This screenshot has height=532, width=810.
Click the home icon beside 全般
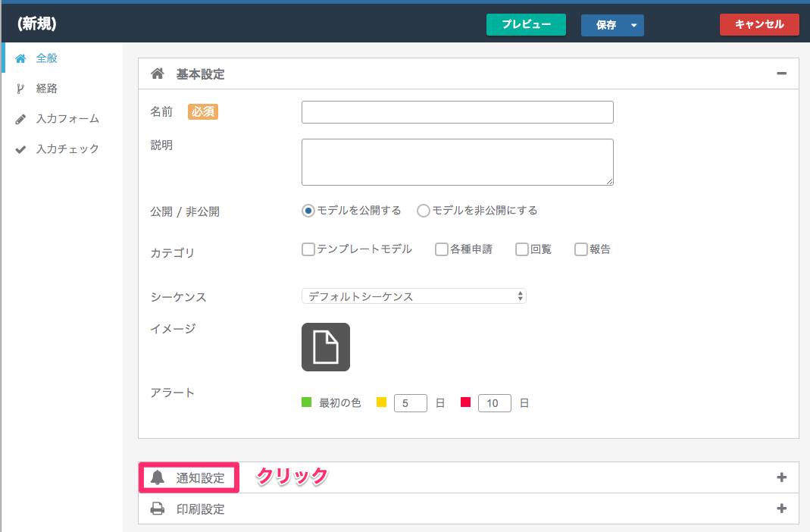(20, 58)
